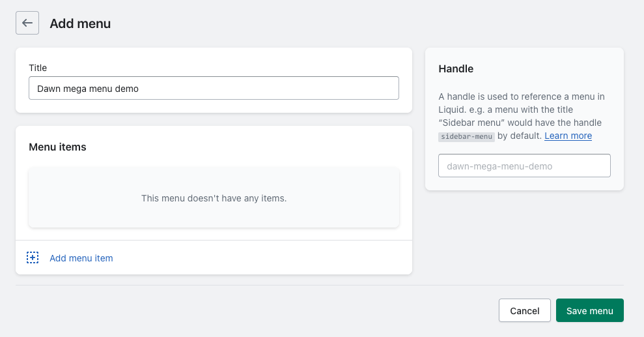Screen dimensions: 644x337
Task: Select the Menu items section heading
Action: 57,147
